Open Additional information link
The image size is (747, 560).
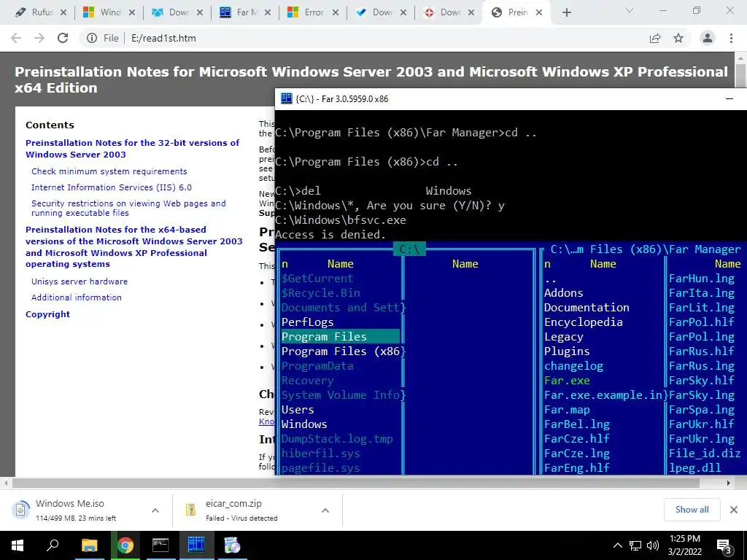[76, 297]
